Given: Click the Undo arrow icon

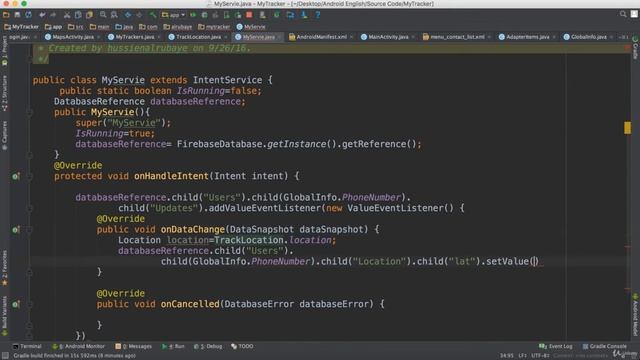Looking at the screenshot, I should pos(42,15).
